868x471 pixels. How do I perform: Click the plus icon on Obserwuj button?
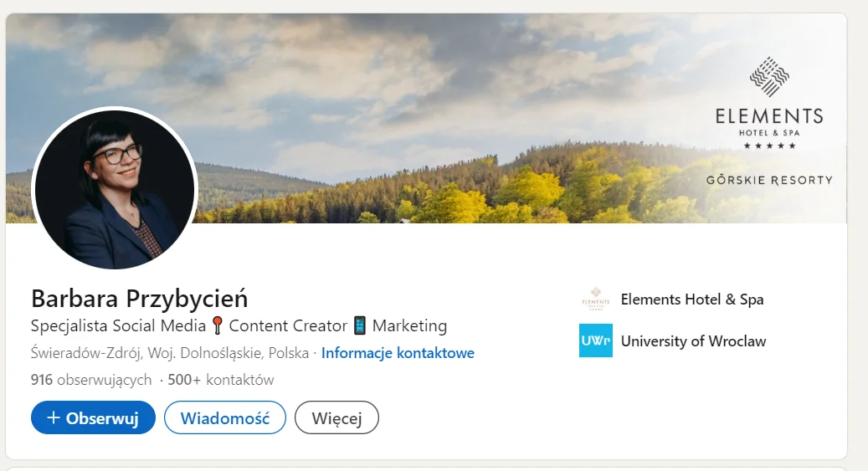(53, 417)
